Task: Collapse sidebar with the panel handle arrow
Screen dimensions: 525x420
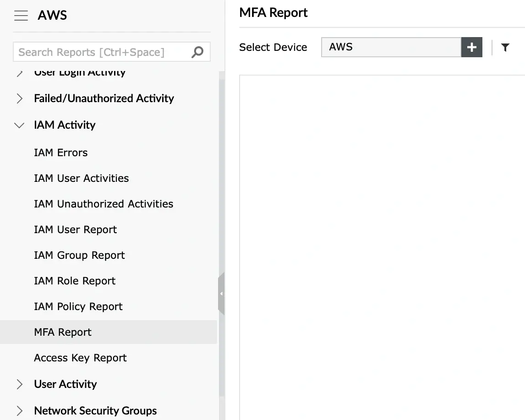Action: (221, 294)
